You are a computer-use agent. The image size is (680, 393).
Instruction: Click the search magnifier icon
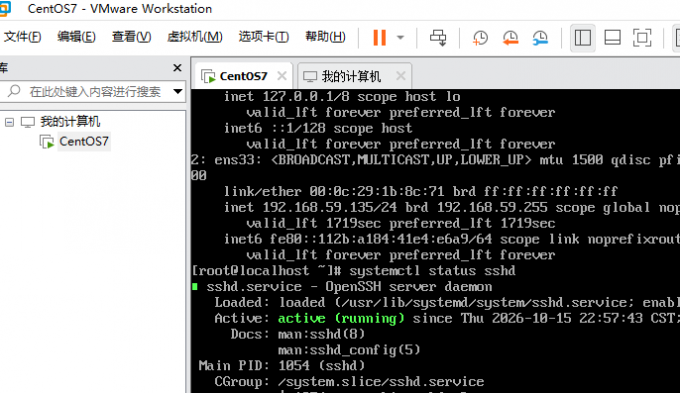point(14,91)
